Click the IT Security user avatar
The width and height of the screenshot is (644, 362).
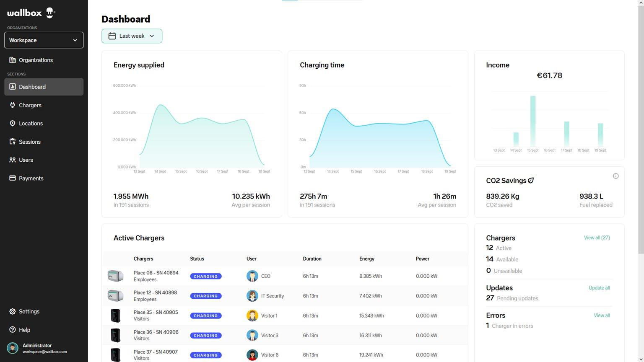pyautogui.click(x=252, y=296)
